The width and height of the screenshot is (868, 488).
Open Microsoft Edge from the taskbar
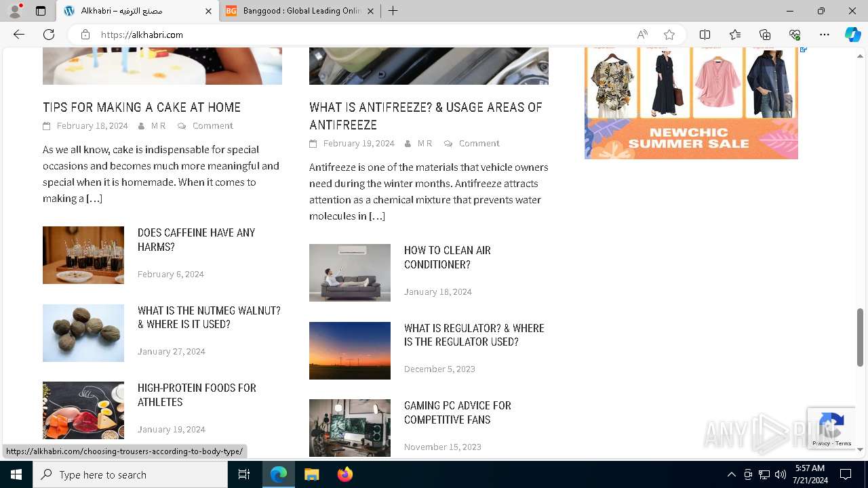point(279,474)
